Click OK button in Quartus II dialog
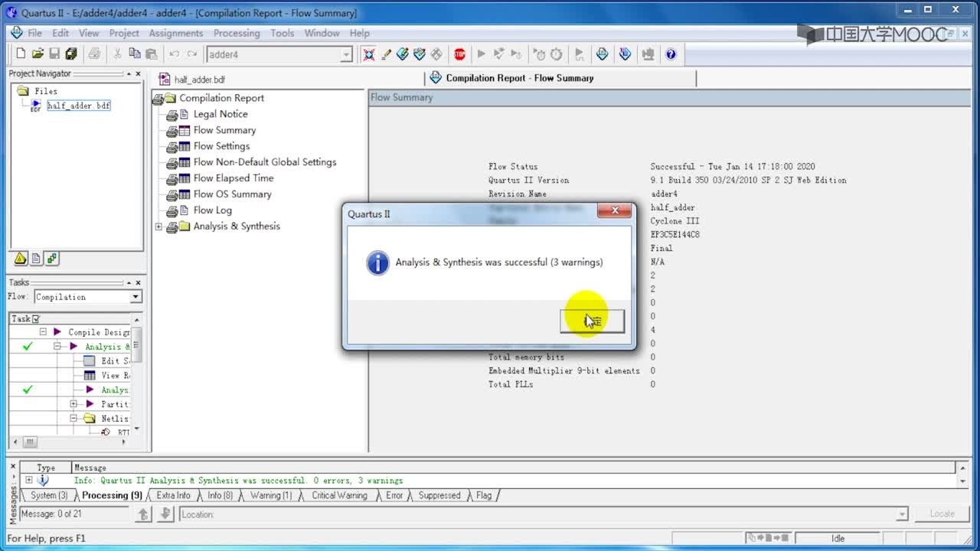The image size is (980, 551). pyautogui.click(x=592, y=321)
